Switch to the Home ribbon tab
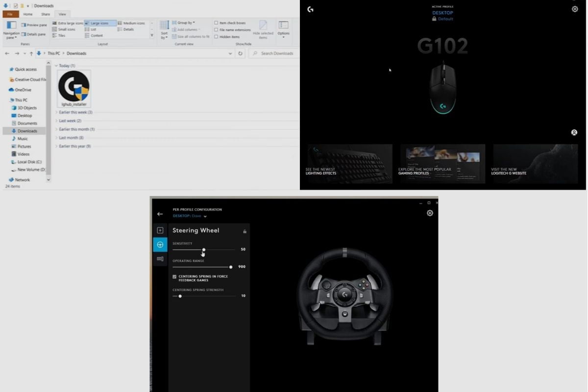Image resolution: width=588 pixels, height=392 pixels. pos(28,14)
